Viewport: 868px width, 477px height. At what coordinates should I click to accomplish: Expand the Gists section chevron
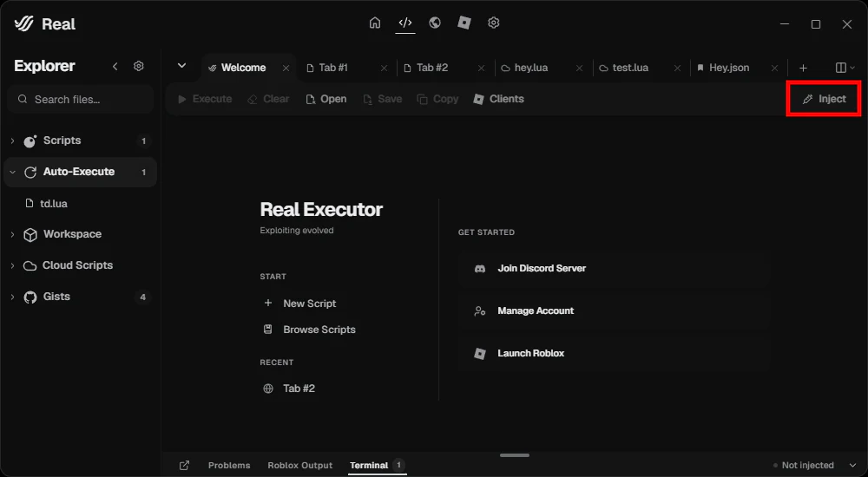(x=13, y=297)
